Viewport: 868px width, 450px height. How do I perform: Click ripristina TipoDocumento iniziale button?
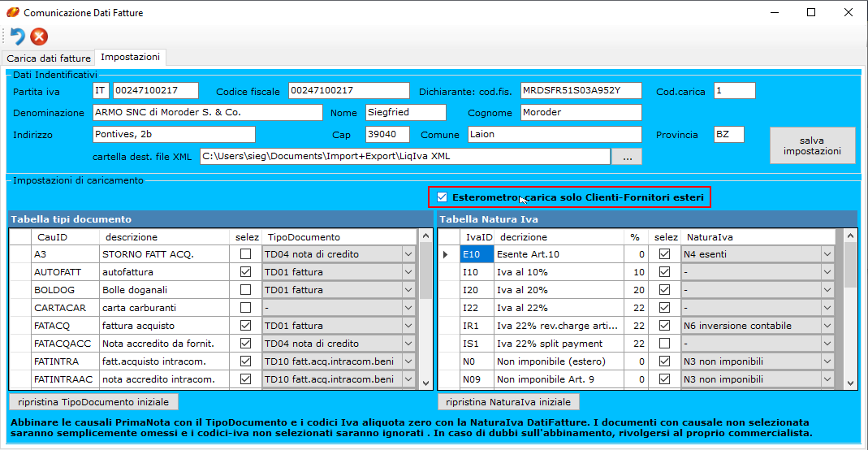93,402
